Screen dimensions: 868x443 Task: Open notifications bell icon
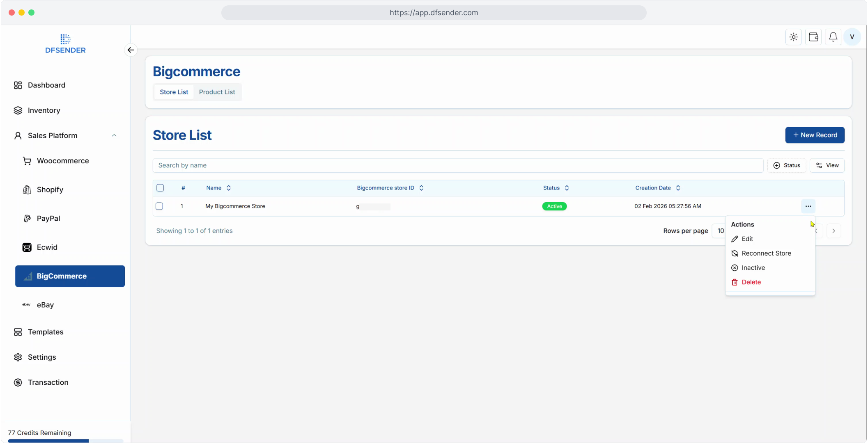pos(833,37)
